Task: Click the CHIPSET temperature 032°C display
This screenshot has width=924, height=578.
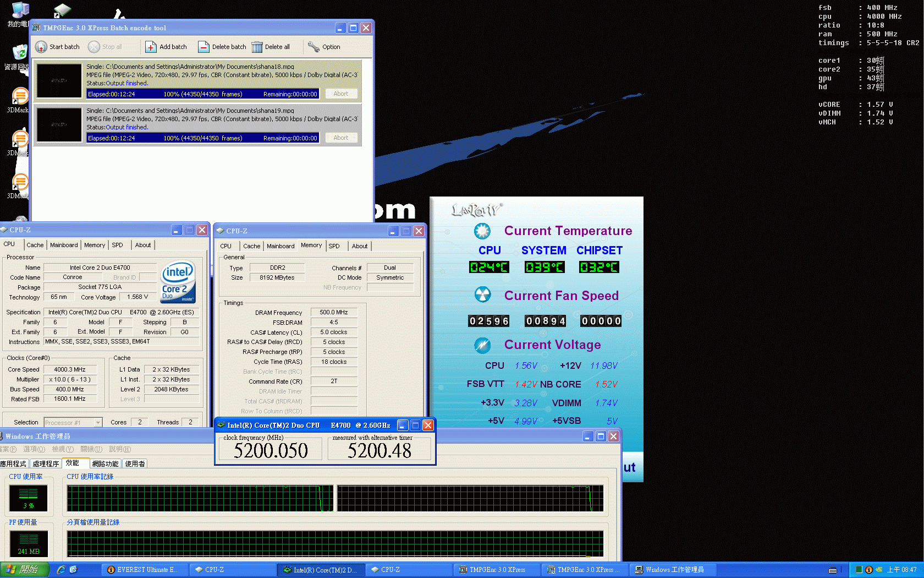Action: click(x=599, y=268)
